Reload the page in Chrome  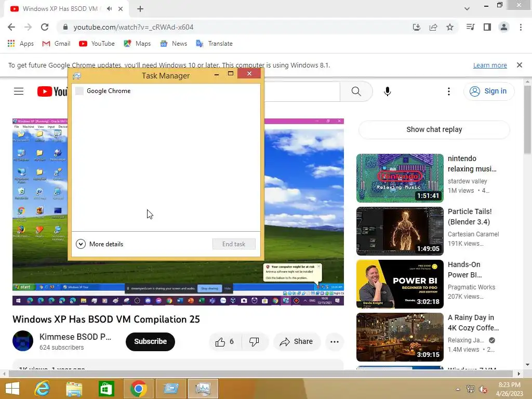[45, 27]
